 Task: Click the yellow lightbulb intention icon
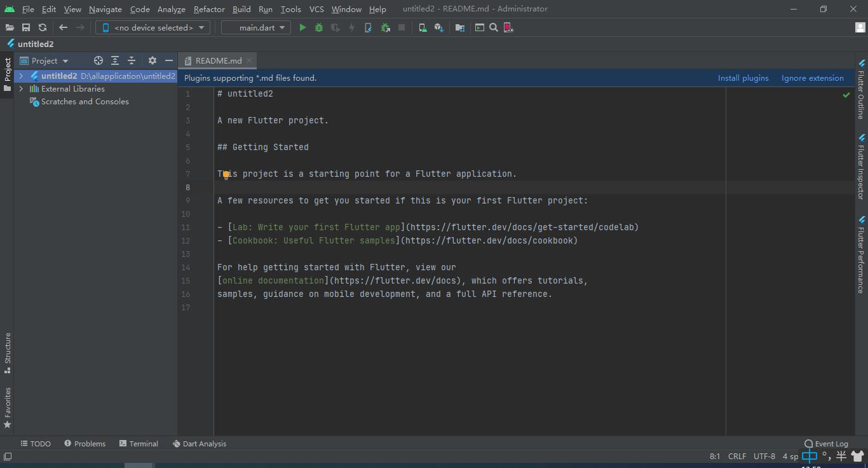pos(226,174)
